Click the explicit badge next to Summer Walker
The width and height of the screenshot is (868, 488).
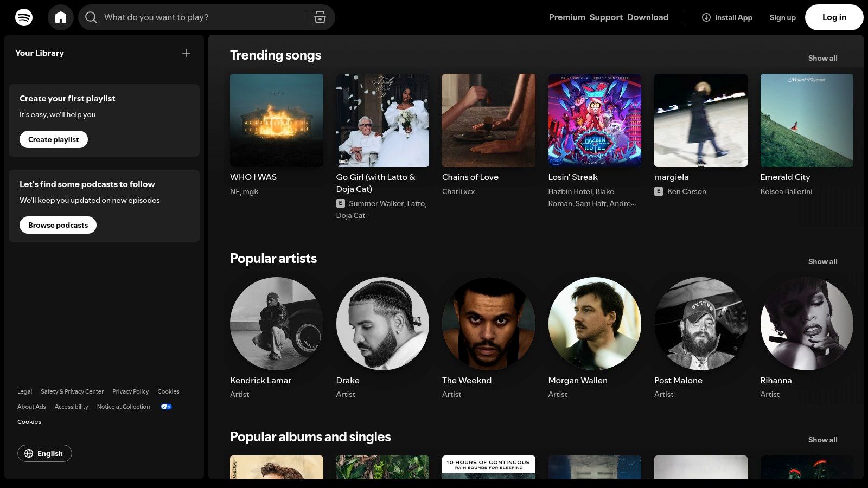[x=340, y=203]
